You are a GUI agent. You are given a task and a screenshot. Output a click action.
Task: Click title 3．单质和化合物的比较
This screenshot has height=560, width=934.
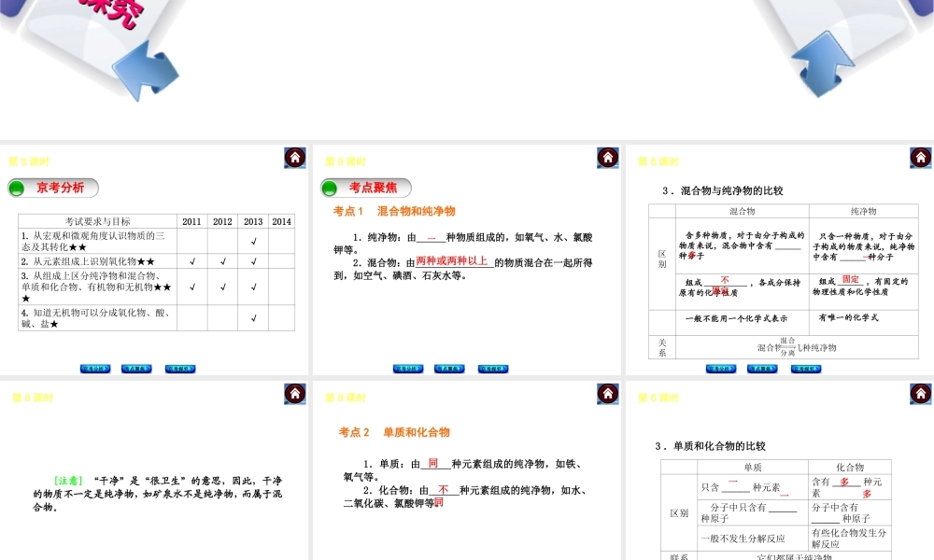710,446
